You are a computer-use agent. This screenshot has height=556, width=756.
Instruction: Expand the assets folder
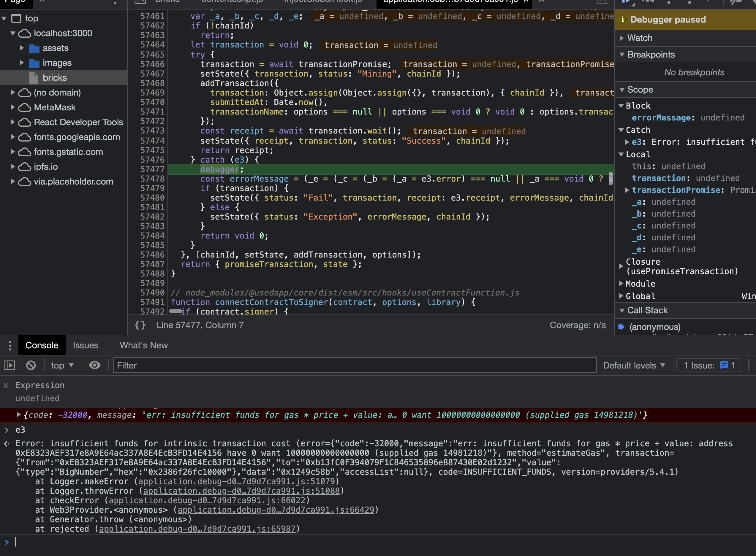pos(22,48)
